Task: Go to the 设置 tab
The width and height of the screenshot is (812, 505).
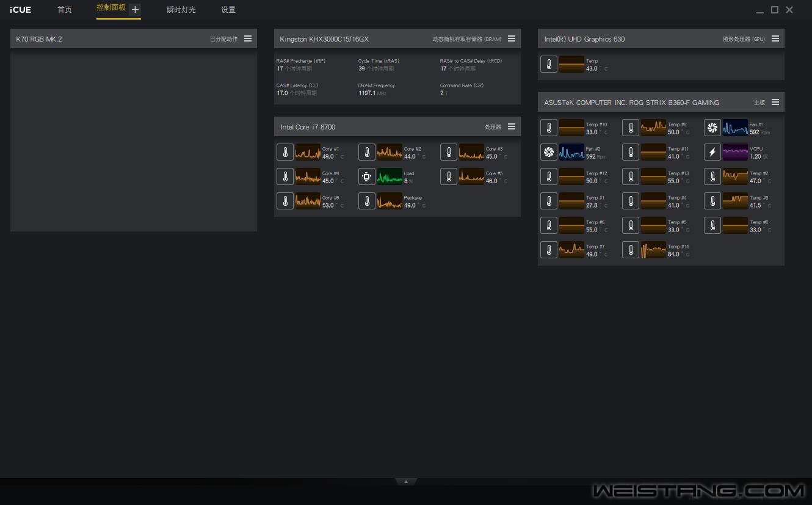Action: click(228, 10)
